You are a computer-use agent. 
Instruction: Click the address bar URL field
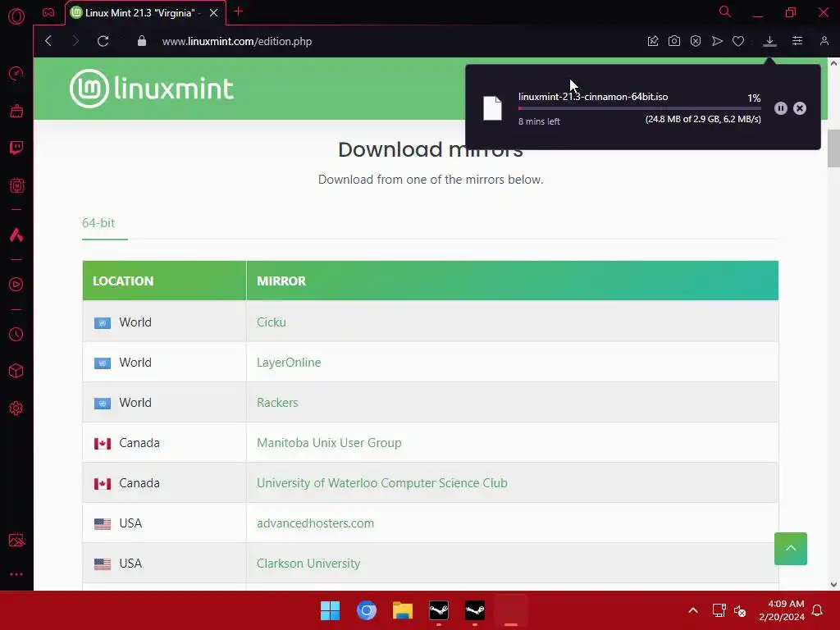pos(237,41)
